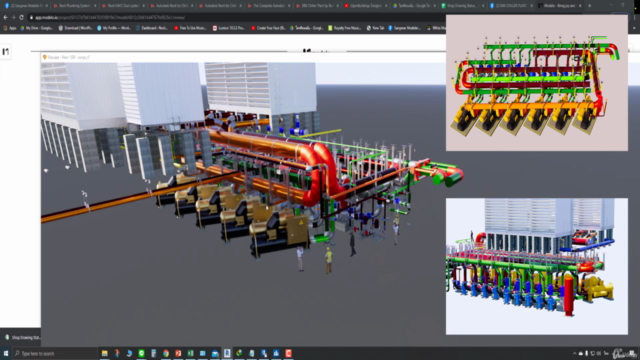Image resolution: width=640 pixels, height=360 pixels.
Task: Select the side-view cooling tower thumbnail
Action: click(x=537, y=266)
